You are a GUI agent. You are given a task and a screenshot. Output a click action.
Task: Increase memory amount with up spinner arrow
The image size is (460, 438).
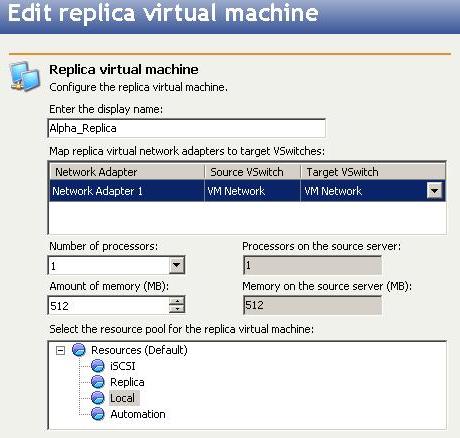177,301
